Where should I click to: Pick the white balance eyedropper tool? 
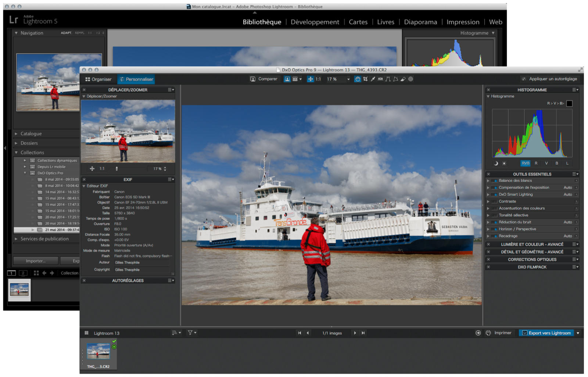coord(373,79)
